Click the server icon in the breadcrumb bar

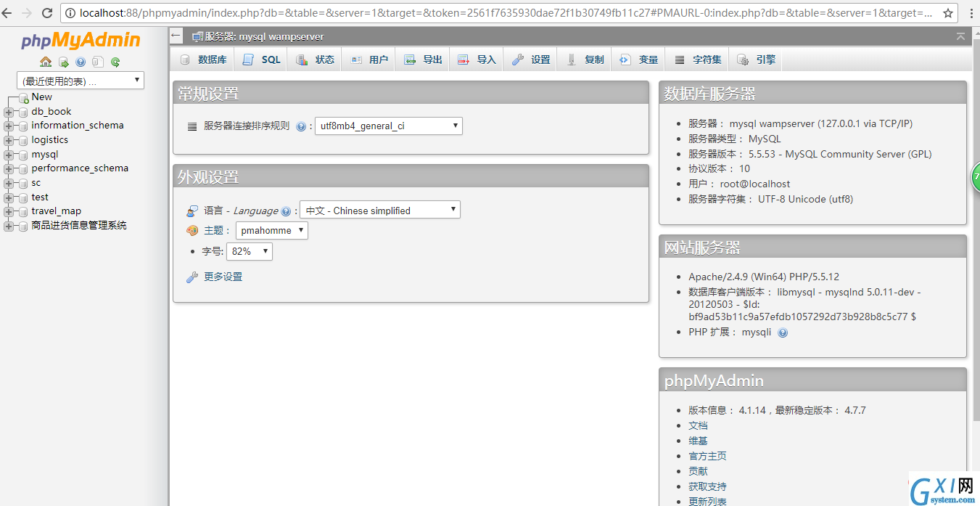[x=197, y=36]
